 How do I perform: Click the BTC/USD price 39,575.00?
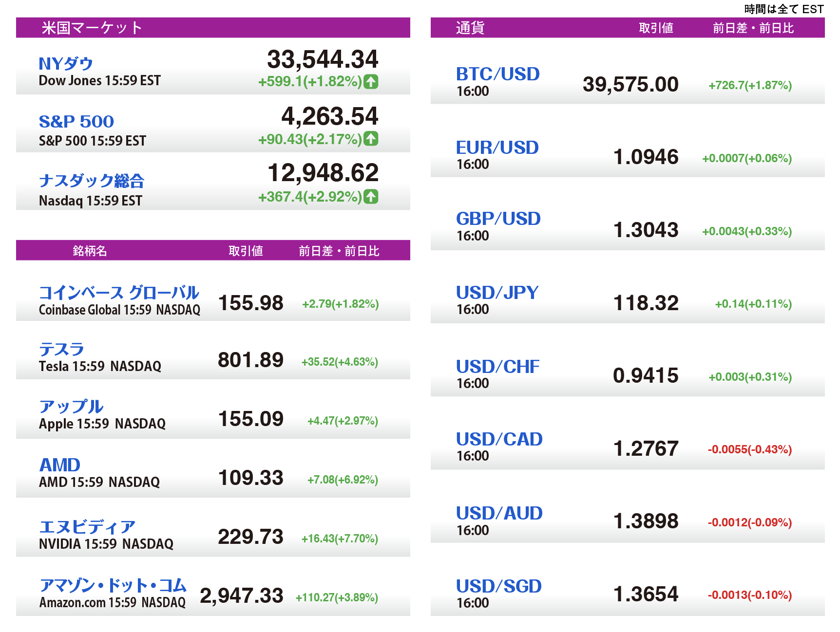[630, 84]
